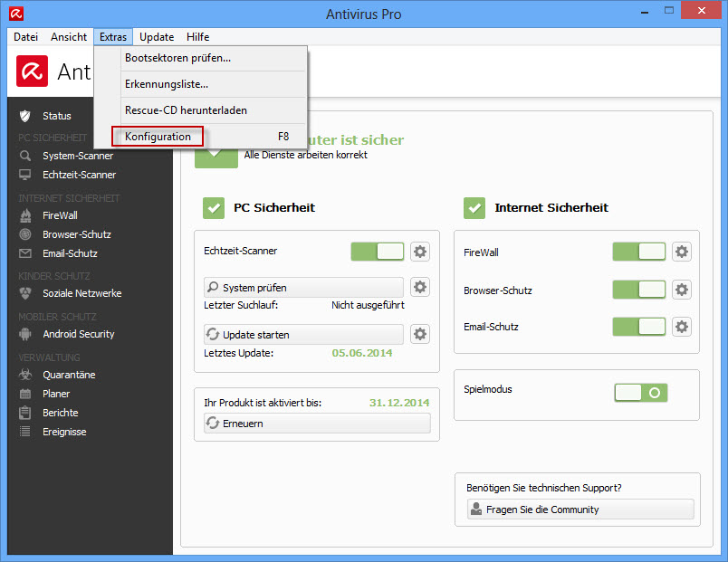Click the 'Nicht ausgeführt' scan status
The width and height of the screenshot is (728, 562).
[x=368, y=305]
